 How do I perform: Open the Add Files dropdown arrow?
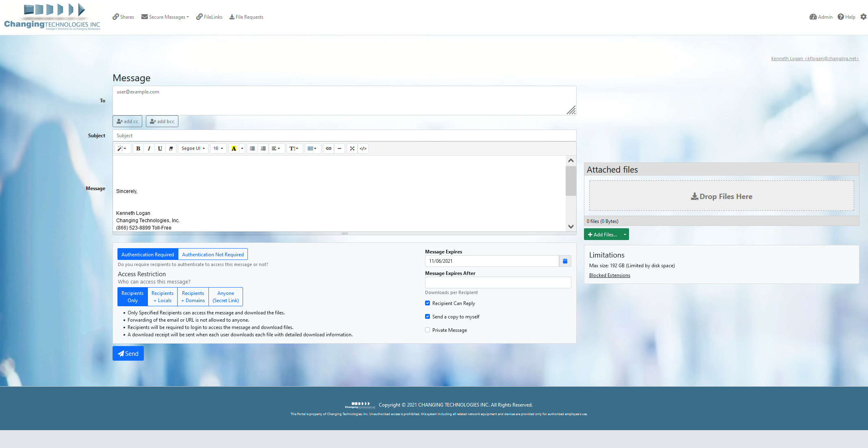[x=625, y=234]
